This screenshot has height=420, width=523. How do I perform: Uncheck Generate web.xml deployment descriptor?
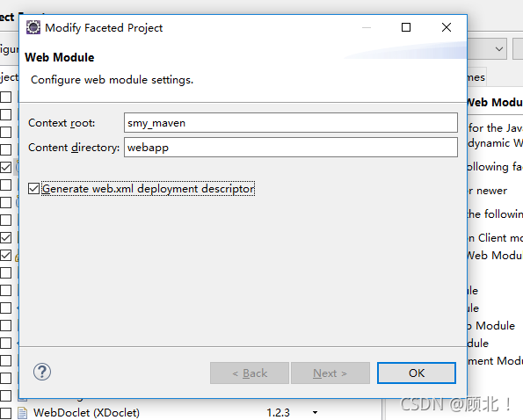click(33, 189)
